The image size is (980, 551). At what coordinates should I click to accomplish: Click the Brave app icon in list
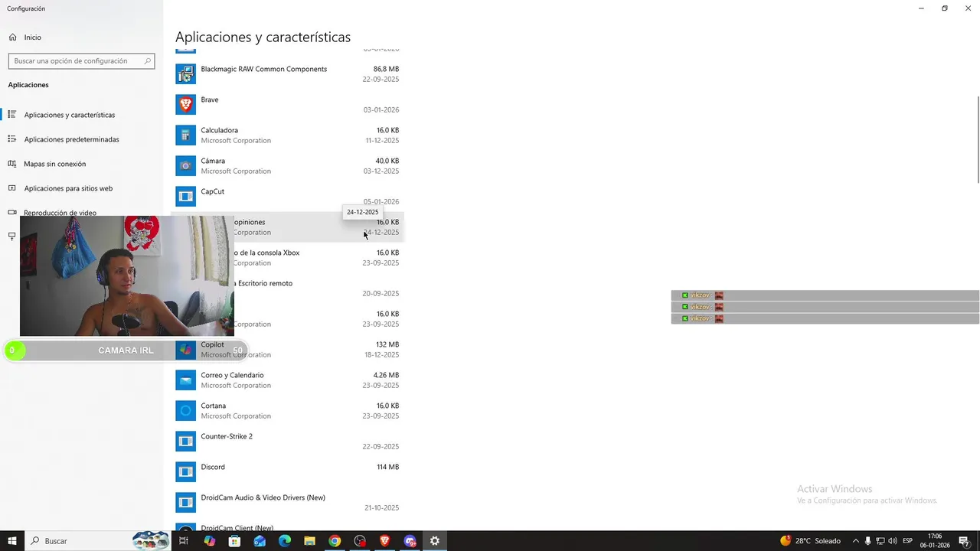[x=185, y=105]
